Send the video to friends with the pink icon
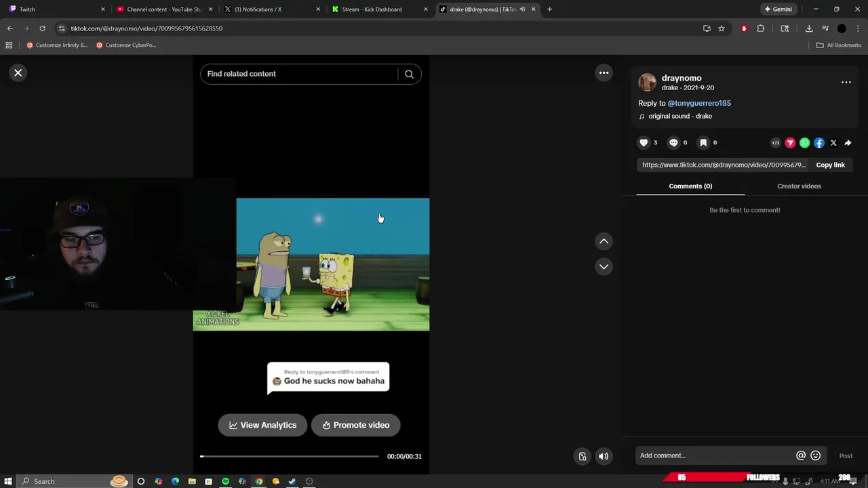This screenshot has width=868, height=488. tap(790, 143)
